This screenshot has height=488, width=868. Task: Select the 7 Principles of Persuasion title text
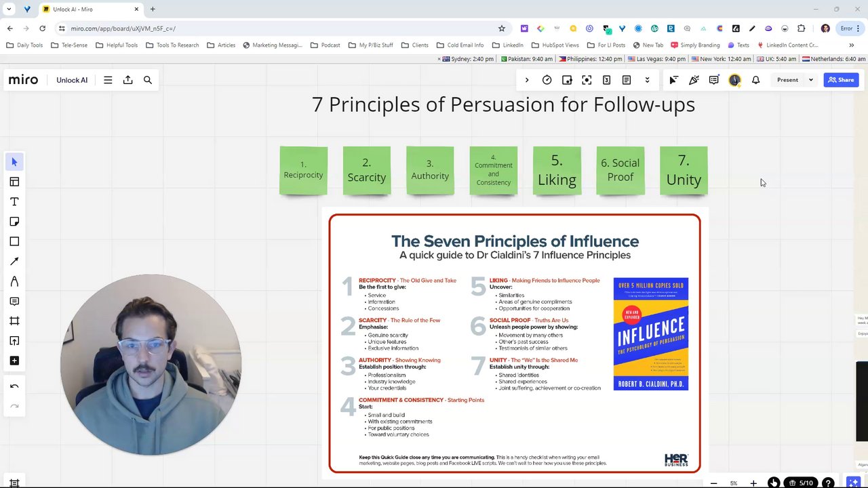tap(503, 104)
